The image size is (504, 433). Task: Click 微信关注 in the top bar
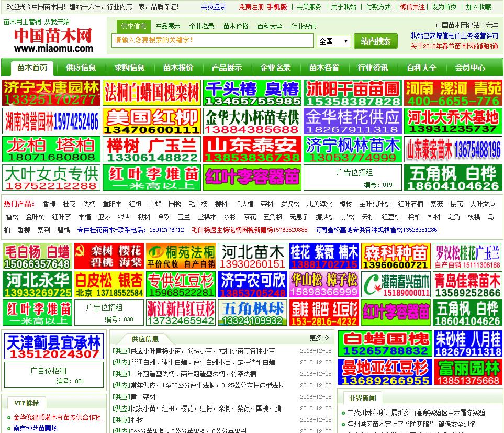(412, 7)
